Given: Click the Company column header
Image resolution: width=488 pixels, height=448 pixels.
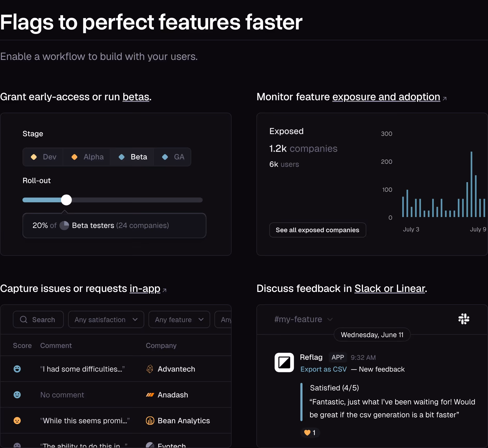Looking at the screenshot, I should pos(161,345).
